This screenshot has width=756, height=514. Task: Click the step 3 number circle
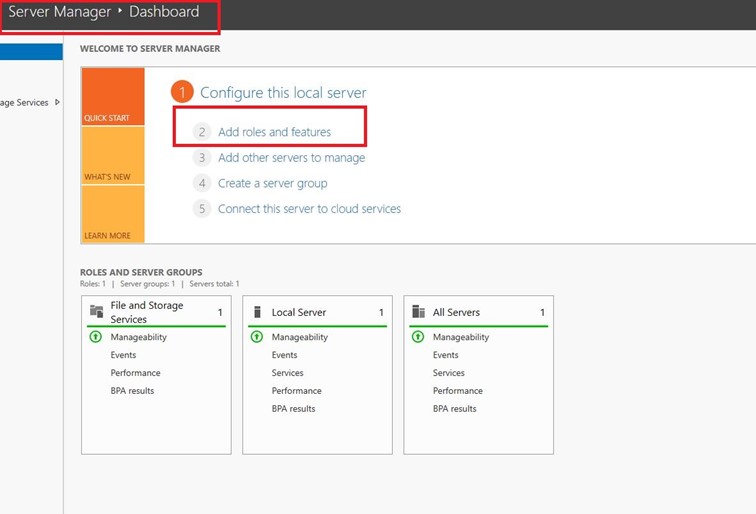tap(202, 158)
